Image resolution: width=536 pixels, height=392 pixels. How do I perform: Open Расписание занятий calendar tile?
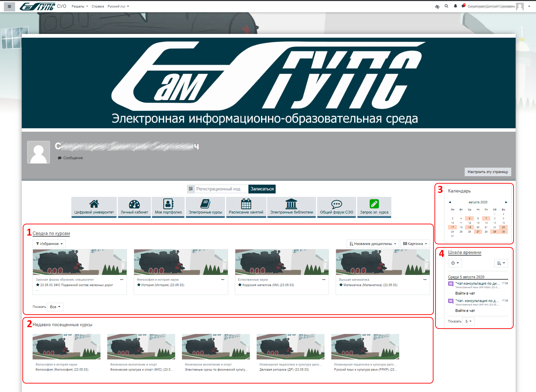click(246, 207)
